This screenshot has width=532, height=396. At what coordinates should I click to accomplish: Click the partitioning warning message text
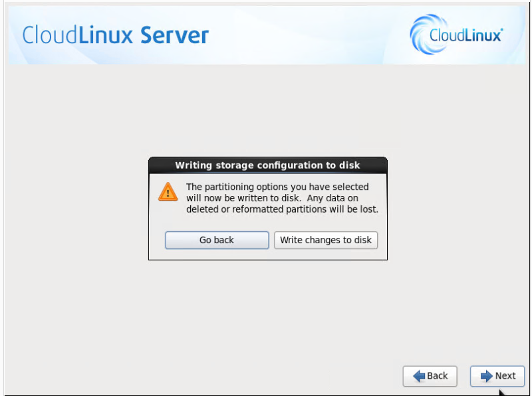click(x=279, y=198)
